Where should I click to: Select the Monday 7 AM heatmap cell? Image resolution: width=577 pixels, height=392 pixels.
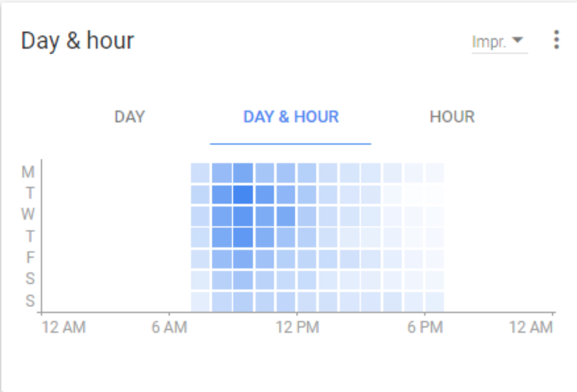[x=200, y=173]
